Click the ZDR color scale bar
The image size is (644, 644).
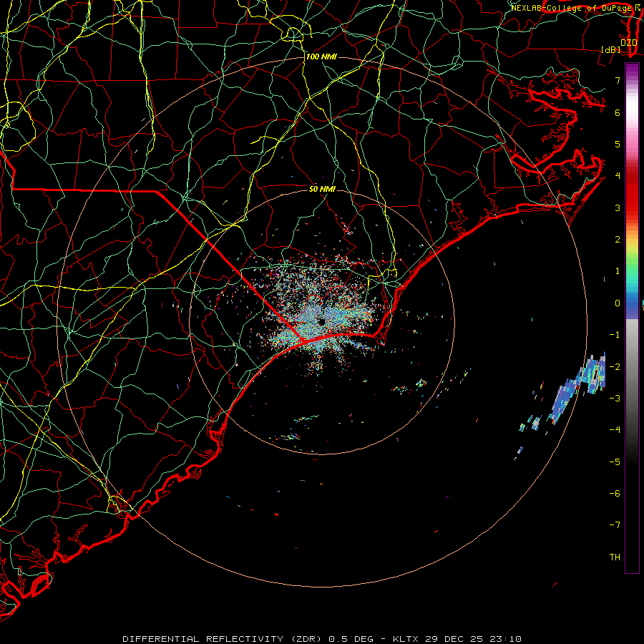click(x=632, y=318)
